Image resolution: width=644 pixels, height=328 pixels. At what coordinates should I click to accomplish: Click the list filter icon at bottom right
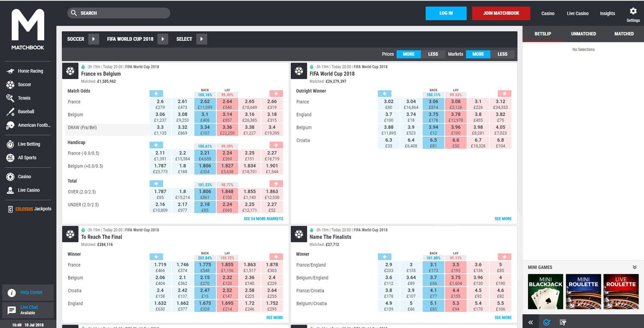tap(563, 322)
